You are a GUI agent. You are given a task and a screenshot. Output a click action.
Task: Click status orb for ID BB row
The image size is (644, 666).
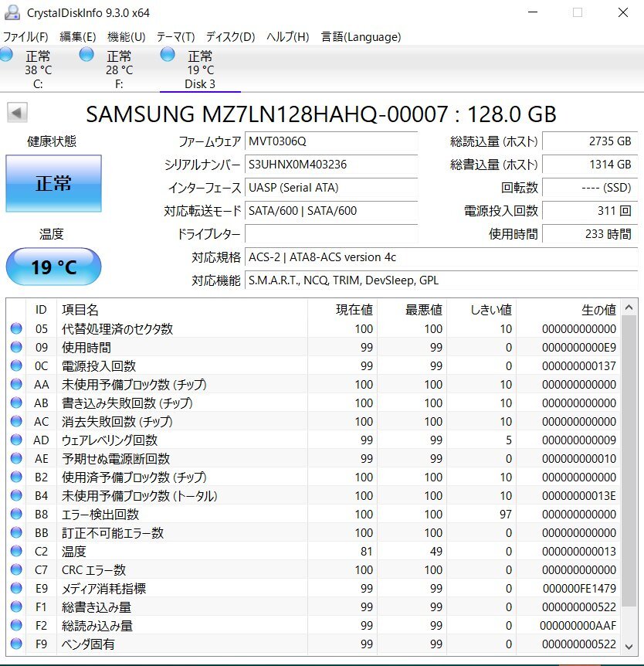[x=16, y=532]
